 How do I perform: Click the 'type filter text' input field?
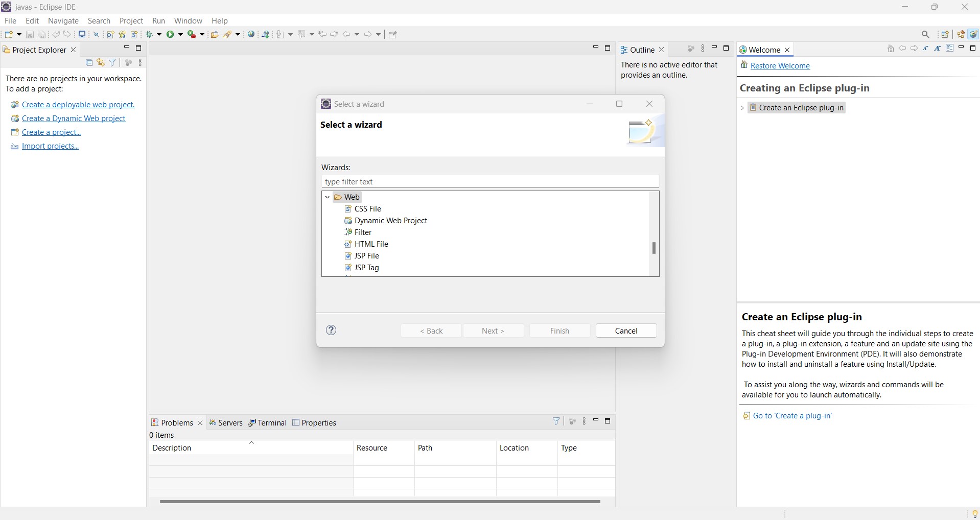(489, 182)
